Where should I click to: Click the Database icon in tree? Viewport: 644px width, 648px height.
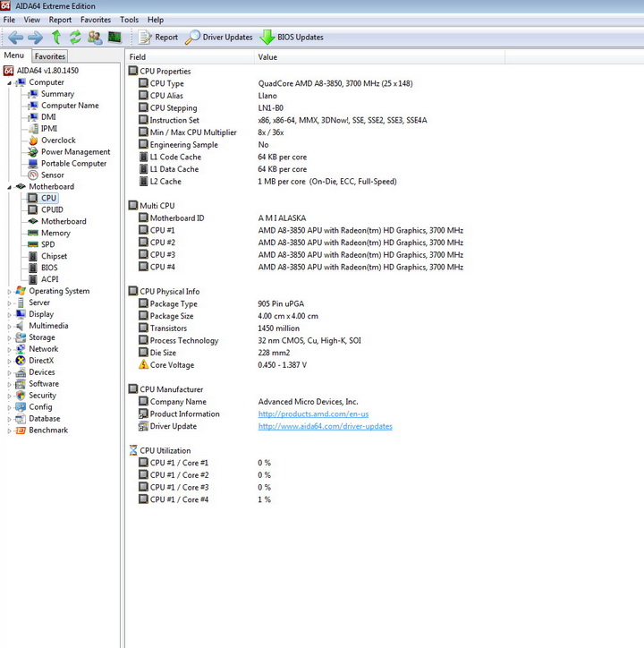click(x=21, y=419)
